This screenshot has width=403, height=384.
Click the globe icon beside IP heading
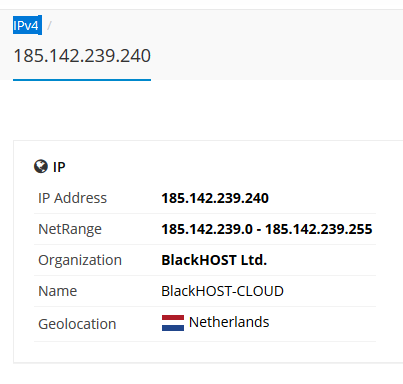tap(41, 166)
